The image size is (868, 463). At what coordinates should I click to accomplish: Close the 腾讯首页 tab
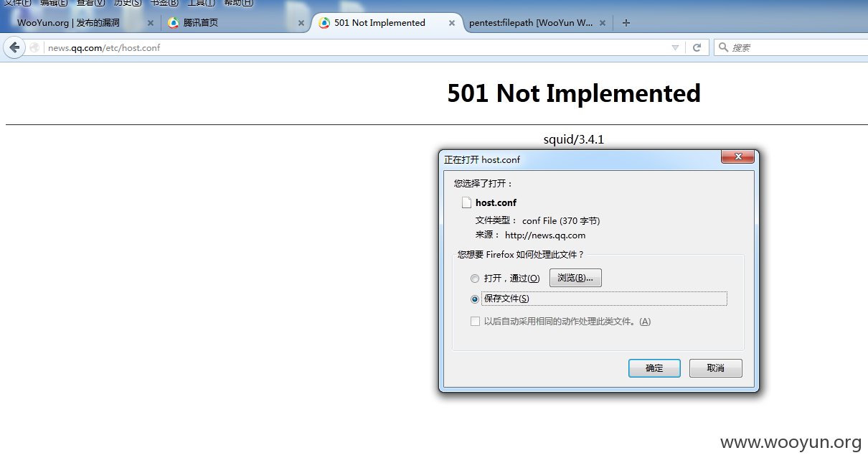tap(301, 23)
